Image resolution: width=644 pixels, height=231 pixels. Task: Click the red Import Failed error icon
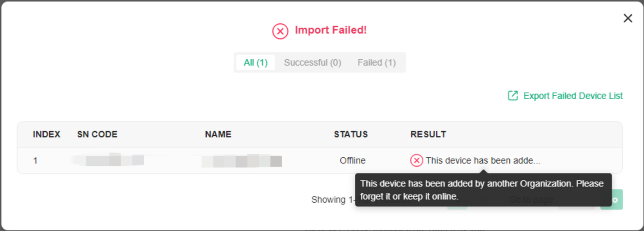point(280,31)
